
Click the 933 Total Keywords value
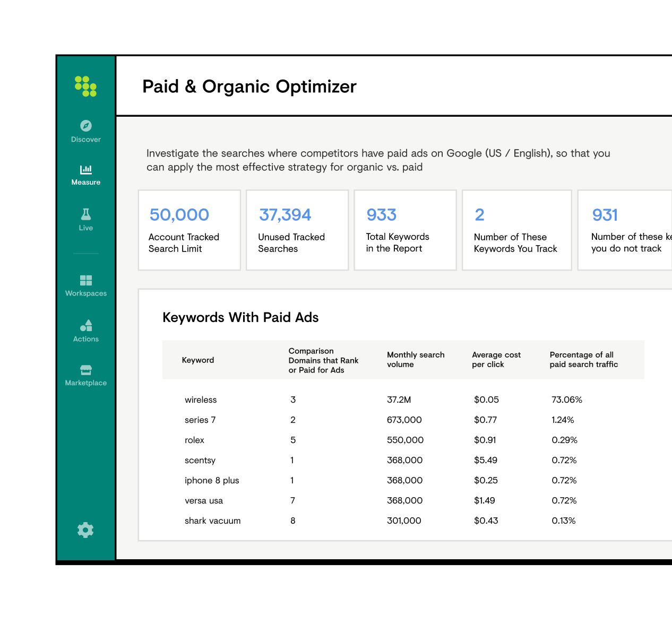382,215
